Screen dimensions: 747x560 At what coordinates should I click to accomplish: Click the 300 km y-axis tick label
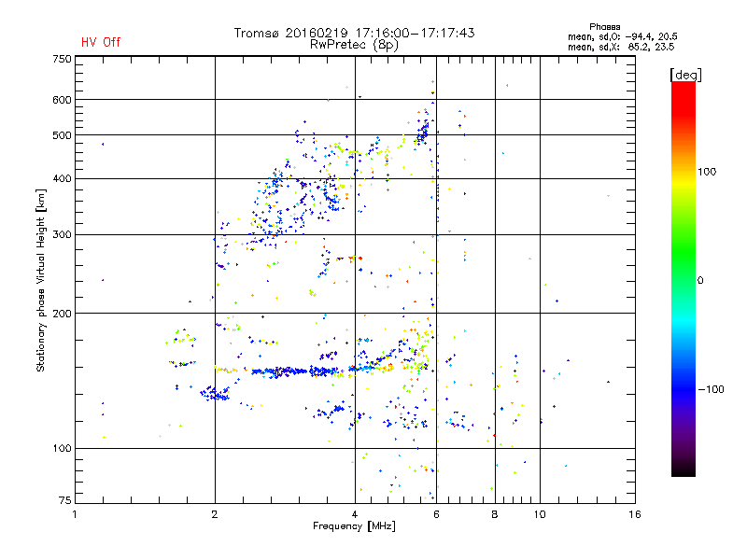62,235
